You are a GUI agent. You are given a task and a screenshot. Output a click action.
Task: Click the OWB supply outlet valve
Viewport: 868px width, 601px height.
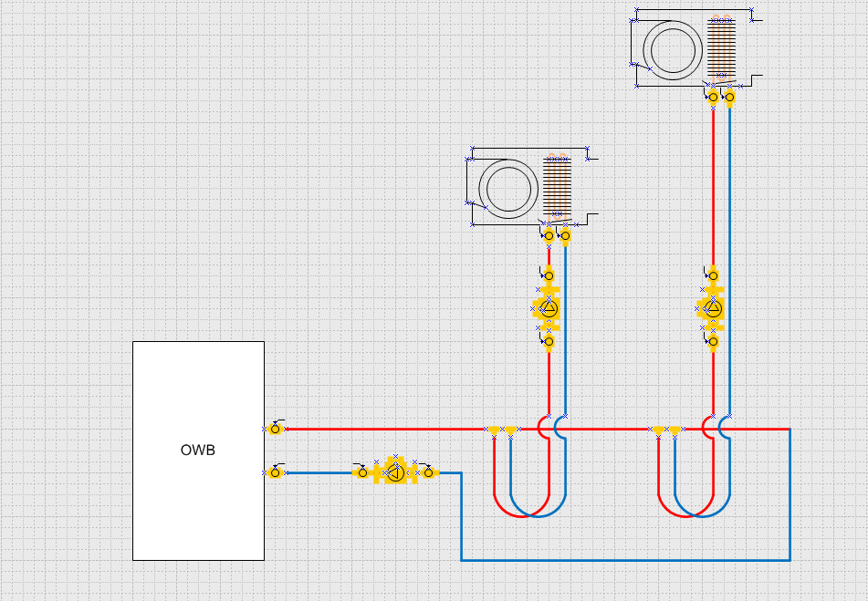[x=275, y=429]
